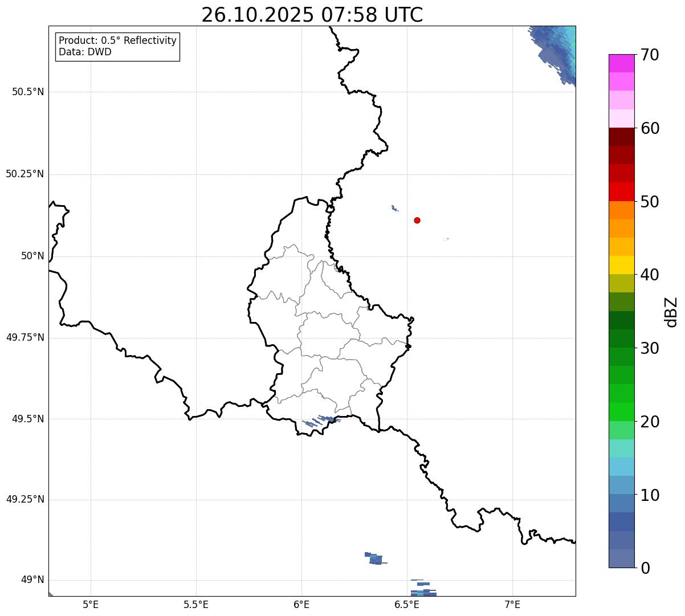Click the turquoise swatch near 16 dBZ
The image size is (685, 616).
coord(622,448)
